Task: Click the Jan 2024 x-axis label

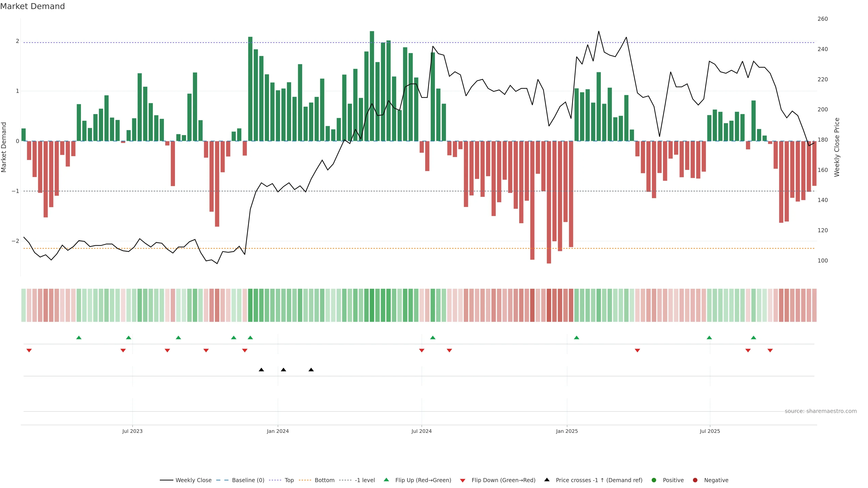Action: (278, 431)
